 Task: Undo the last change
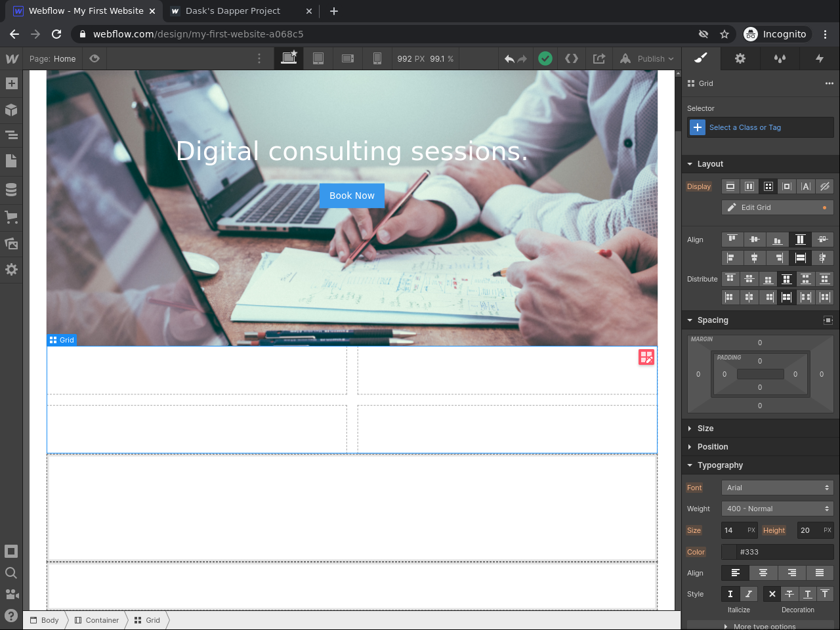(509, 58)
